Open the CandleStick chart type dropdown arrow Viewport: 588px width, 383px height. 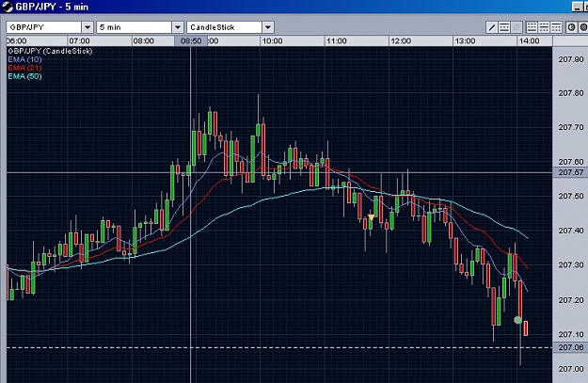(268, 27)
